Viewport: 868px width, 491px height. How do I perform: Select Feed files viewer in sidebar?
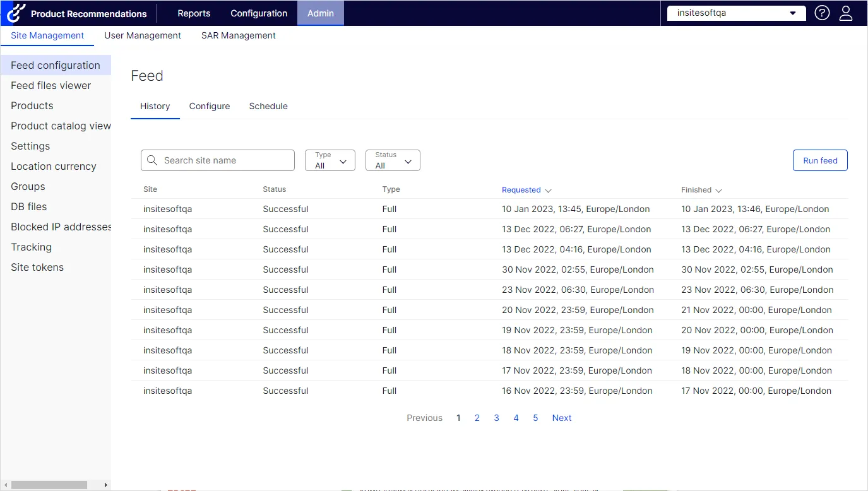point(51,85)
